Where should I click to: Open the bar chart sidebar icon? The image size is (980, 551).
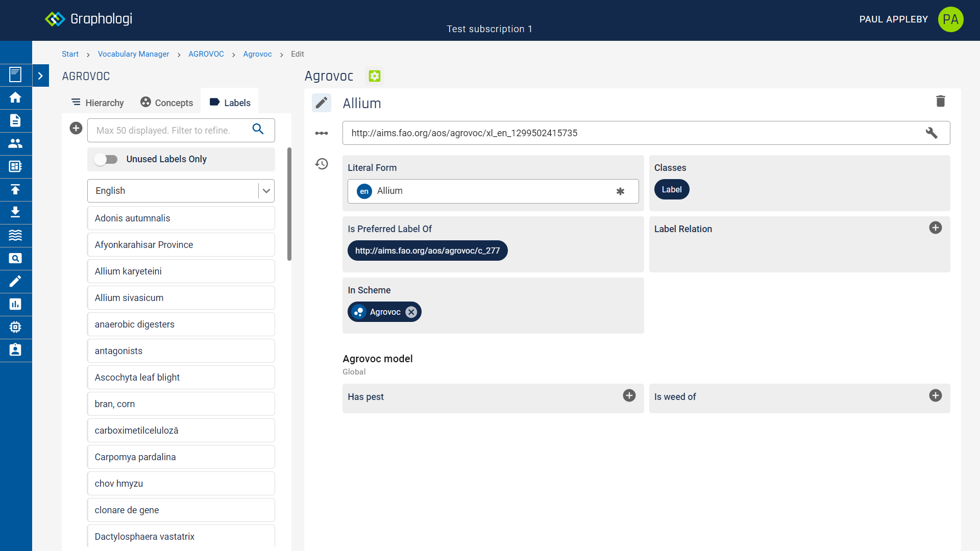(x=15, y=304)
